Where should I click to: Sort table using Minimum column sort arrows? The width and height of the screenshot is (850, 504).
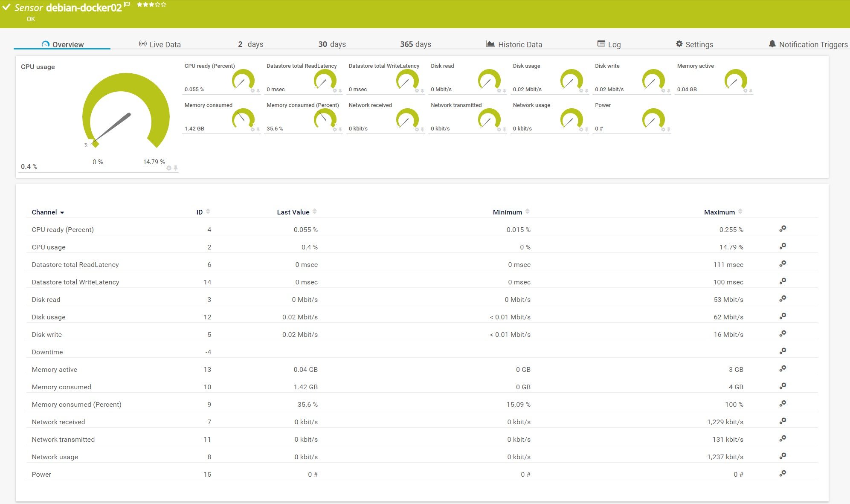(x=528, y=211)
